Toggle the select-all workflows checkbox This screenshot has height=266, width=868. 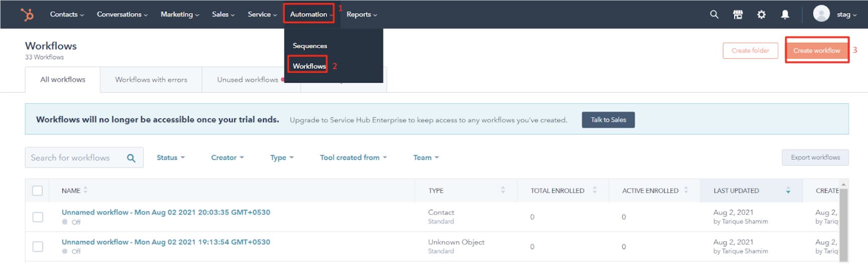(38, 191)
